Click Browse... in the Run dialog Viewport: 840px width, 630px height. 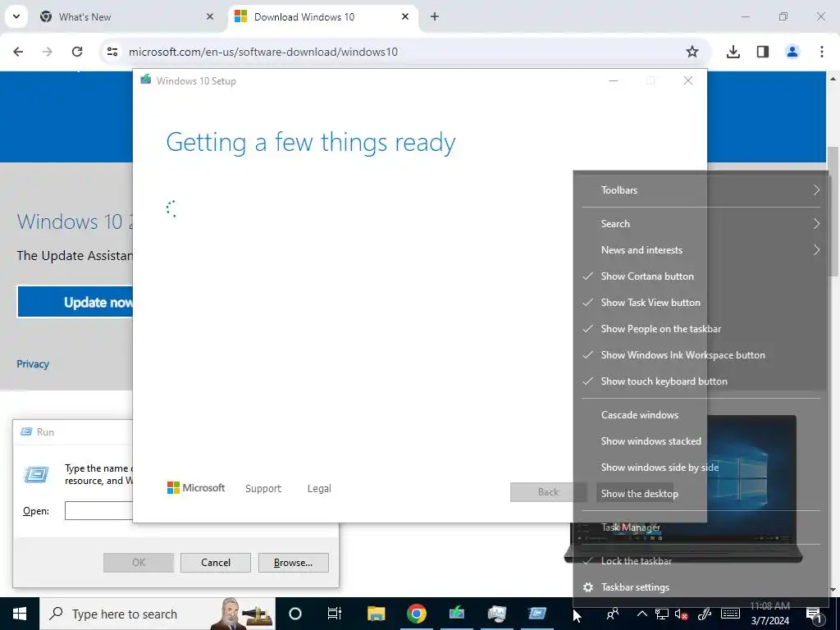point(293,563)
